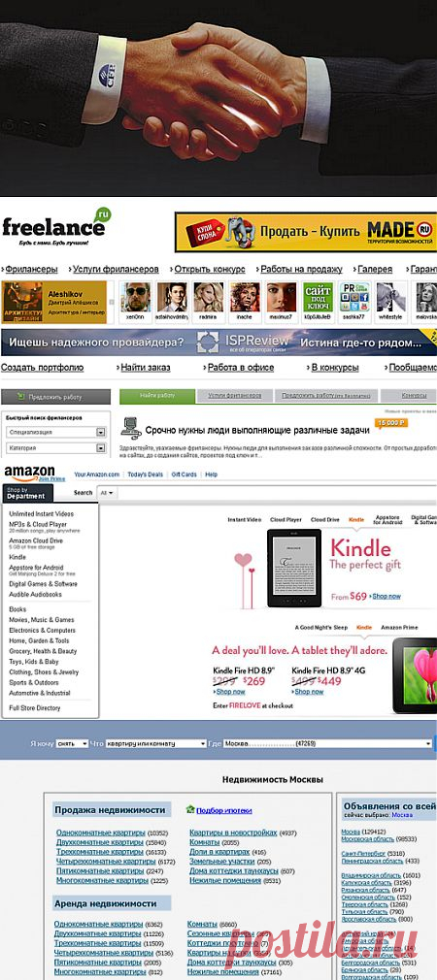Open the 'All' search category dropdown on Amazon
This screenshot has width=437, height=980.
point(108,493)
